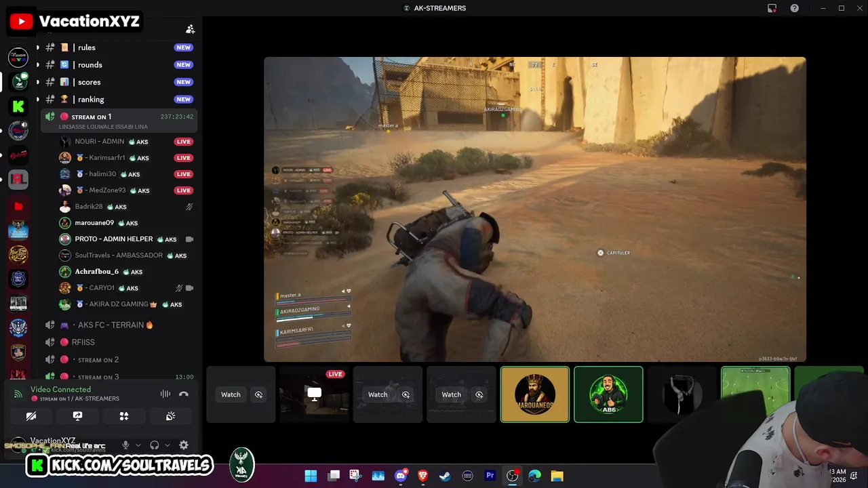Start screen sharing from the voice panel
The height and width of the screenshot is (488, 868).
coord(77,416)
